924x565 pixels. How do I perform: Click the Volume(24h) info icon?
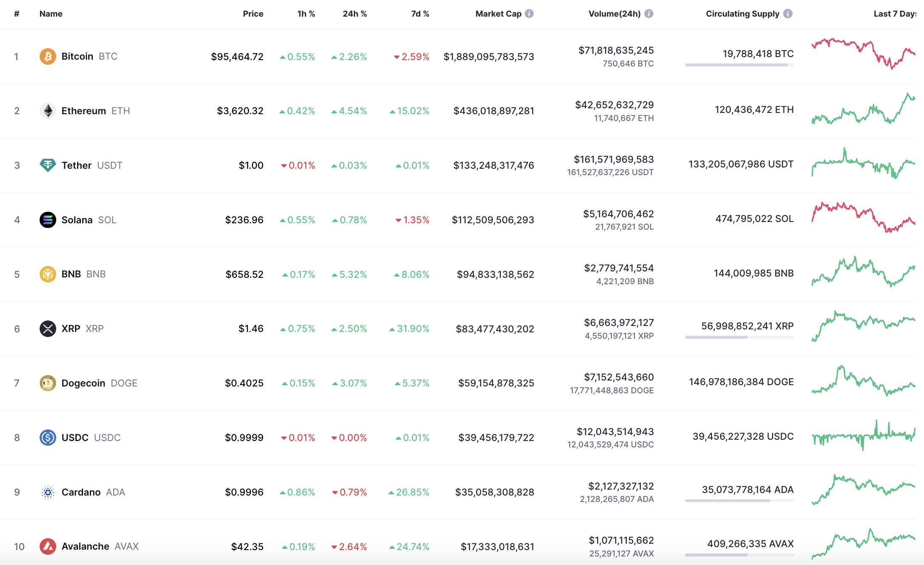tap(649, 14)
